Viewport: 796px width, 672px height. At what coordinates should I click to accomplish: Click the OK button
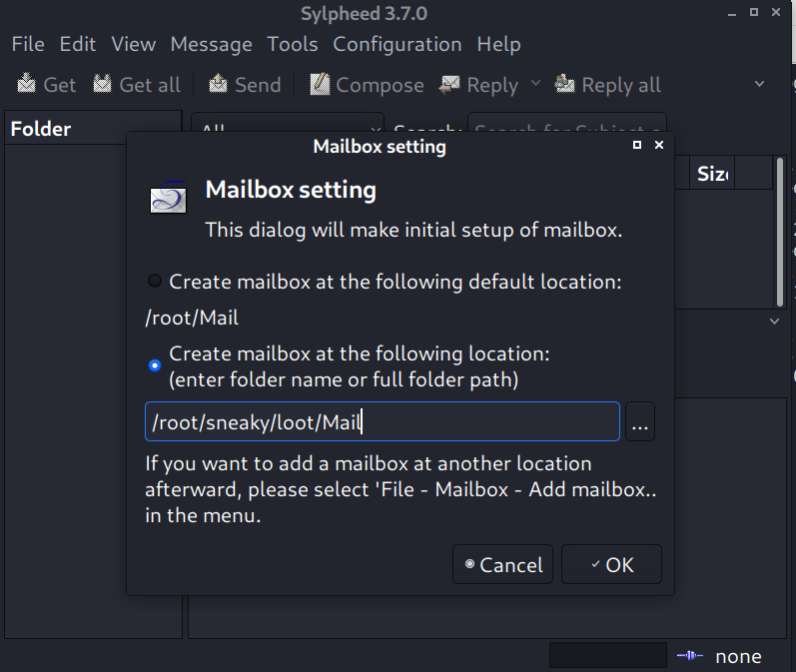pos(611,565)
